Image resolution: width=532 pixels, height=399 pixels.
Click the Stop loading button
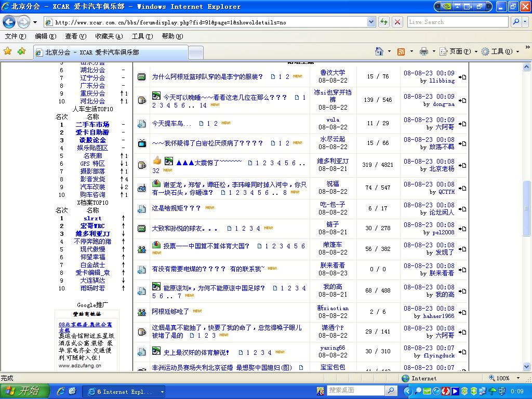[397, 22]
